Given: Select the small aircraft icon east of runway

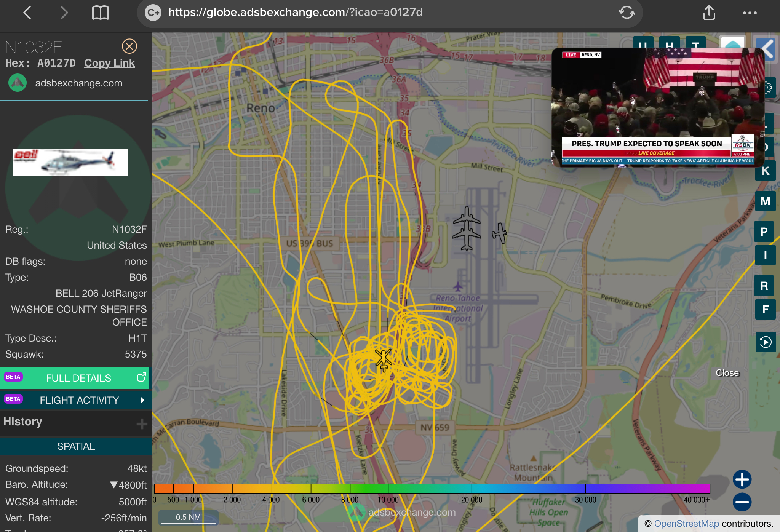Looking at the screenshot, I should [499, 233].
